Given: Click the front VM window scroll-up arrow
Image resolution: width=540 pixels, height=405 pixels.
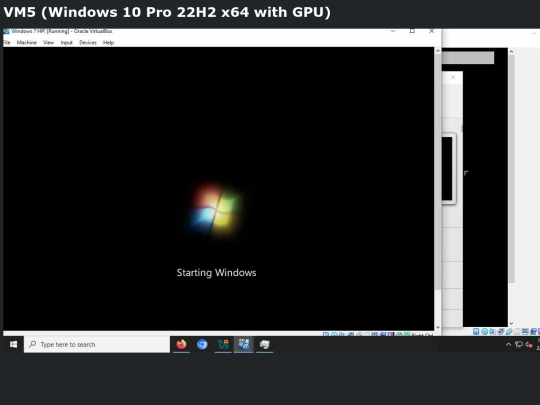Looking at the screenshot, I should 438,51.
